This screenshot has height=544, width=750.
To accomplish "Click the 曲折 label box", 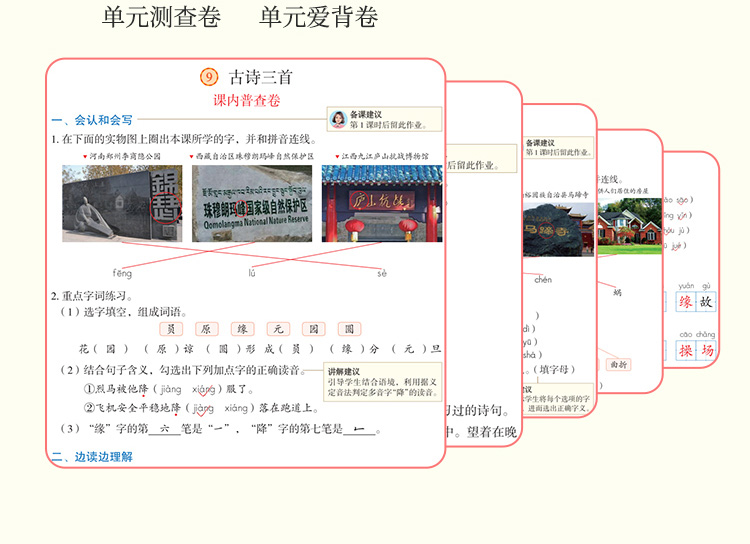I will 618,365.
